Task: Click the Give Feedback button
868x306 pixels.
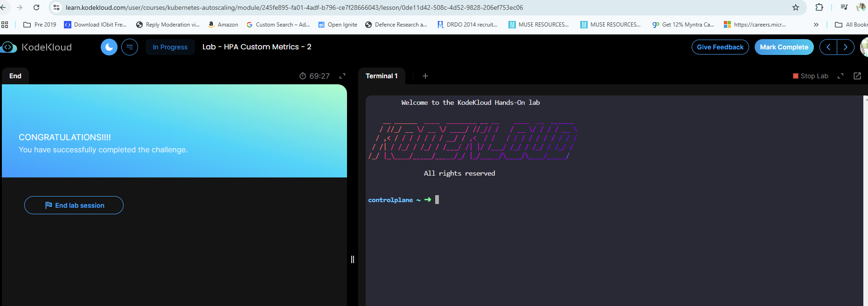Action: point(720,47)
